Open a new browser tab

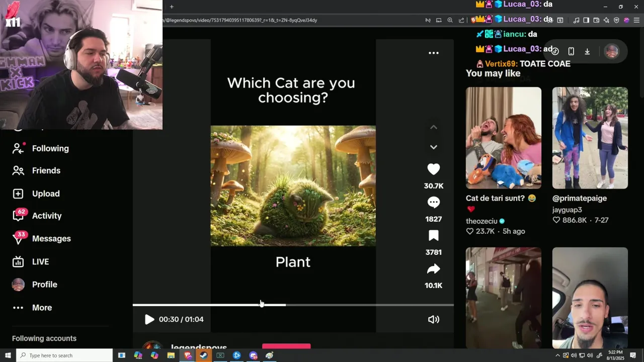click(172, 7)
